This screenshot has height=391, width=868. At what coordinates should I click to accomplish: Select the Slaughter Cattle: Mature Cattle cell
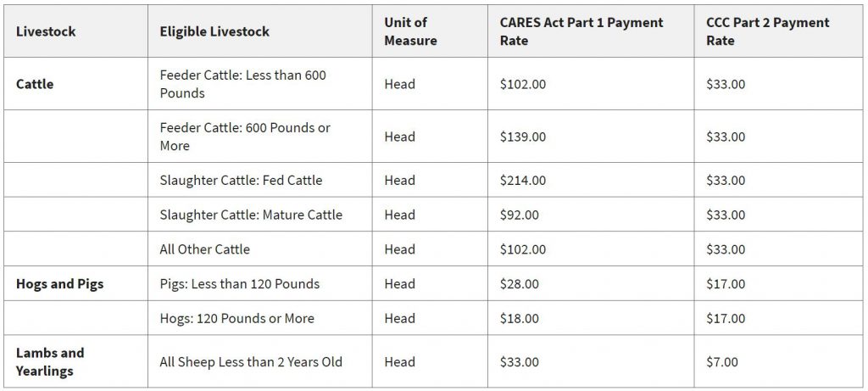click(251, 215)
